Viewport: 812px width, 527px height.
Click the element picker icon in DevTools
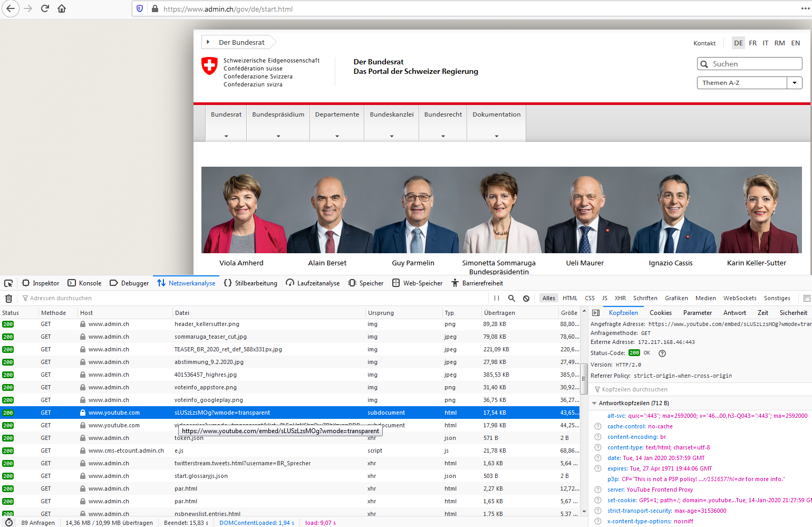8,283
